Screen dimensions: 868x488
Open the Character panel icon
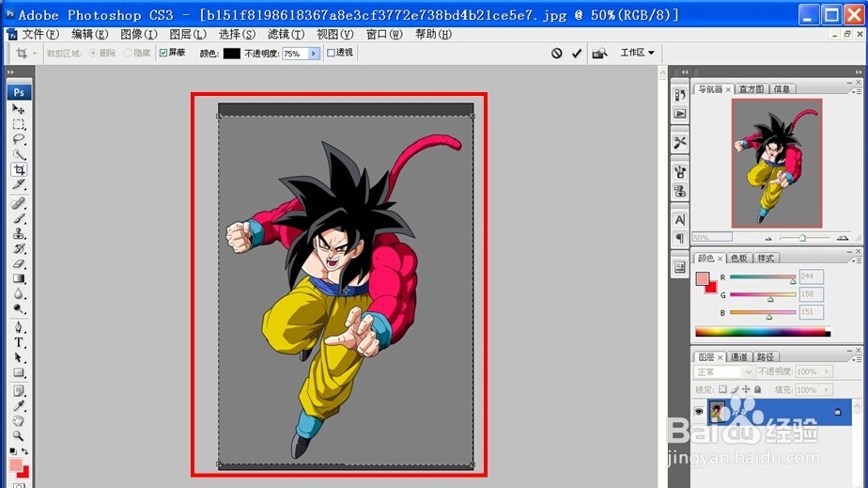680,220
